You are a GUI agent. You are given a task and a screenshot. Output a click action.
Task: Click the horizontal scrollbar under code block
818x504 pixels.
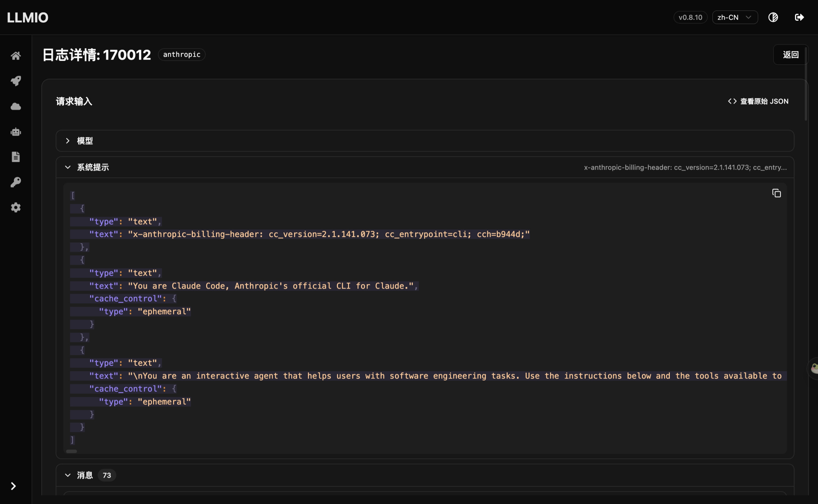coord(71,451)
